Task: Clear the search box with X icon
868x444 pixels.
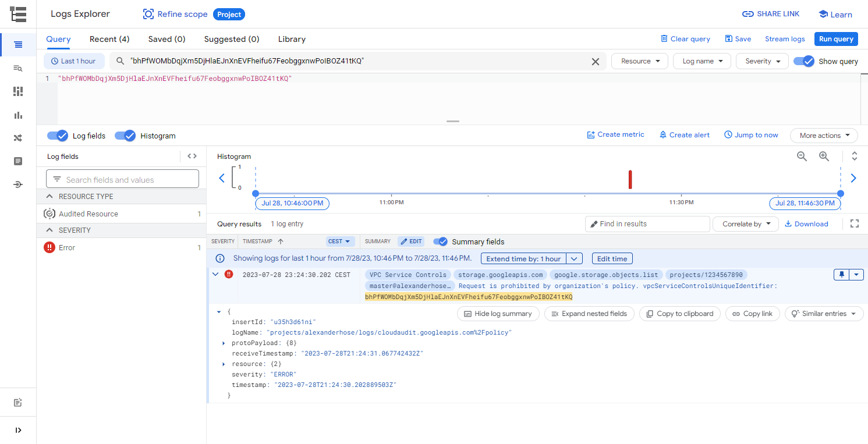Action: 596,62
